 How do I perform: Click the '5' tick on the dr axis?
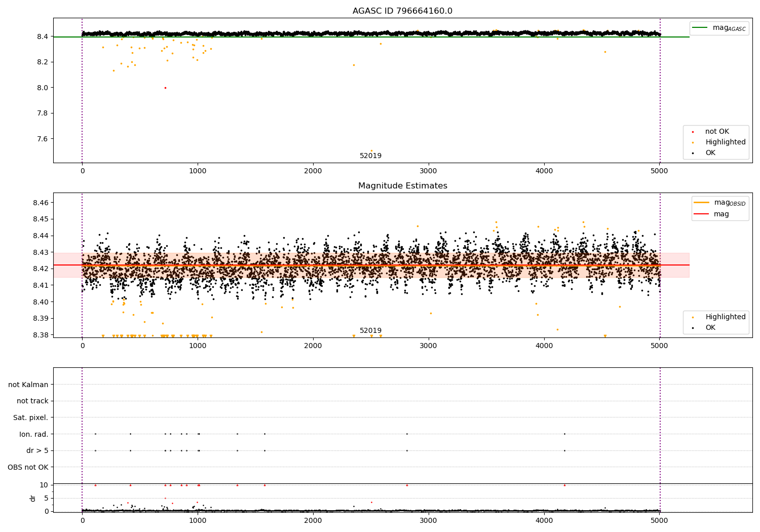point(46,498)
